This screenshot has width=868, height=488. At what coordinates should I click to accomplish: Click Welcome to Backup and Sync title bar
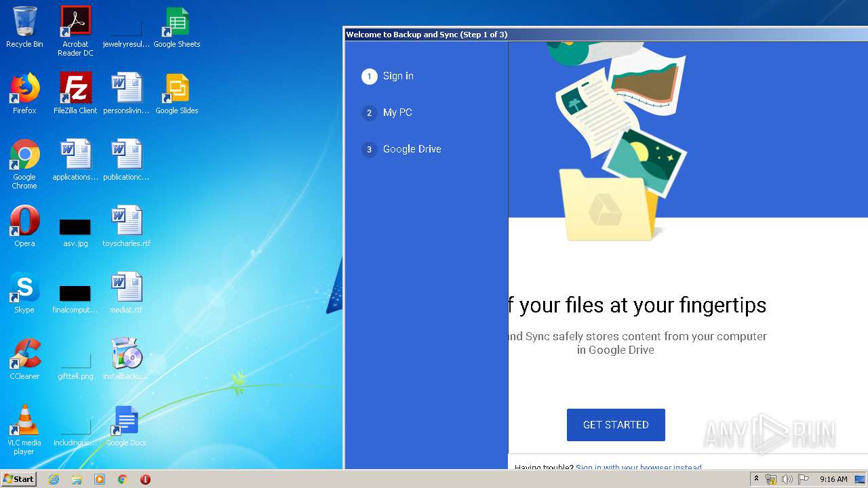[x=606, y=35]
